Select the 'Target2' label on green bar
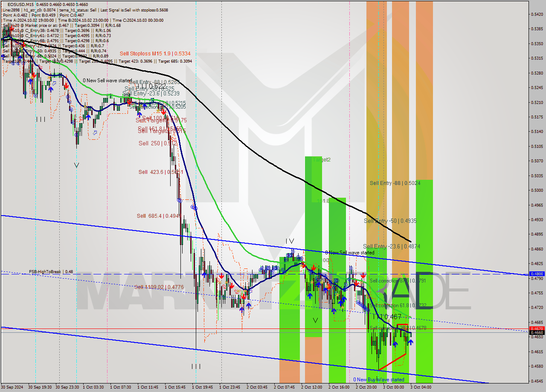 pyautogui.click(x=322, y=160)
